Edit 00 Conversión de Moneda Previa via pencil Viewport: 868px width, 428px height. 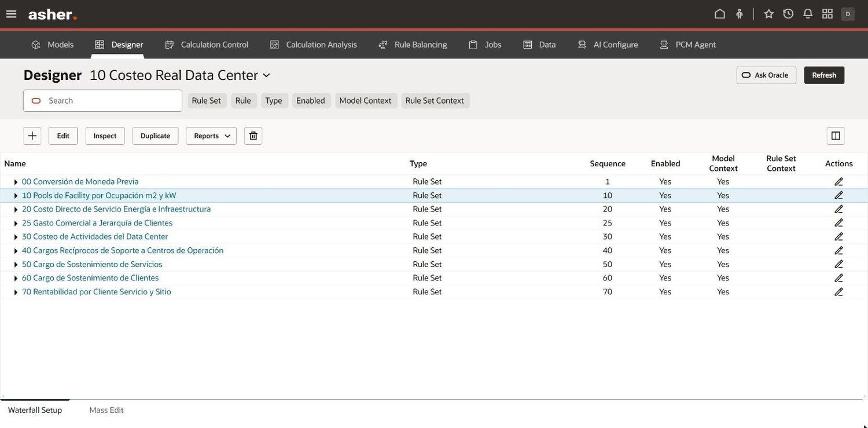[x=839, y=181]
